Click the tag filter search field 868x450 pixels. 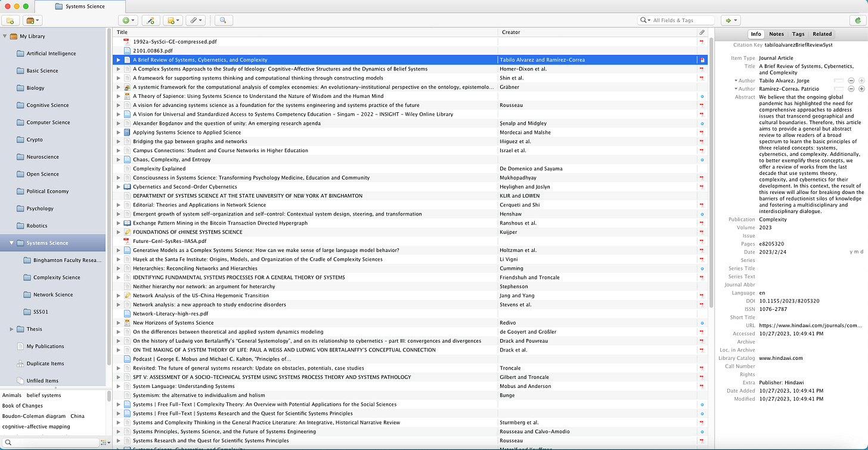coord(50,442)
